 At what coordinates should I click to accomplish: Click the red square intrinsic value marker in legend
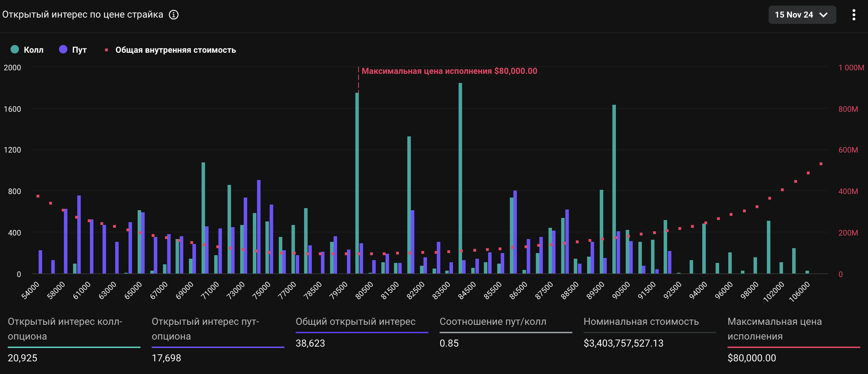(106, 50)
